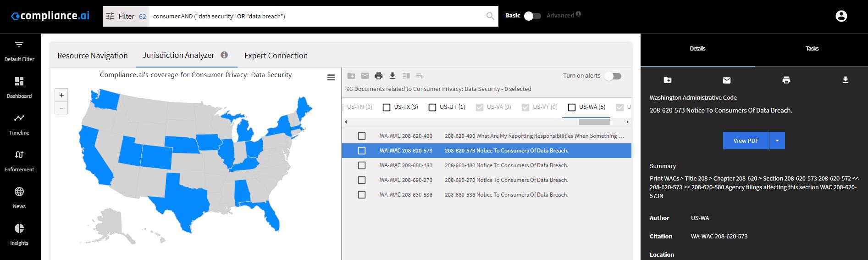Select the highlighted 208-620-573 document row
868x260 pixels.
(487, 151)
